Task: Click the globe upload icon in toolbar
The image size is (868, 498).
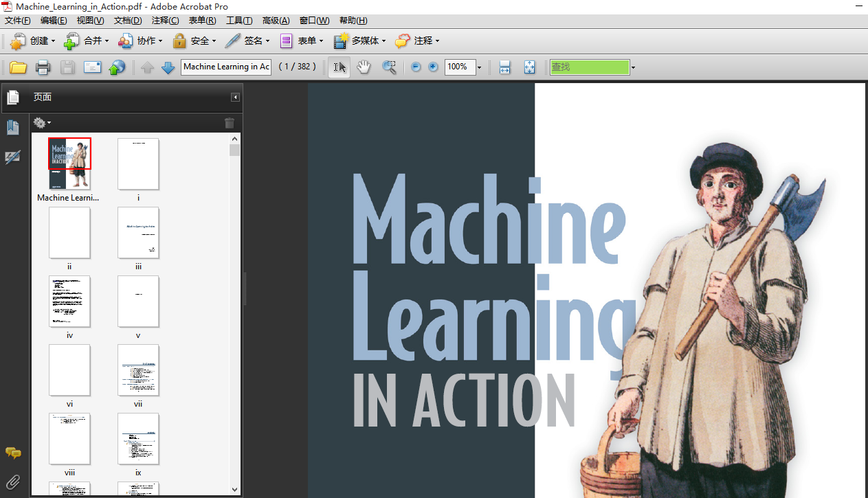Action: point(118,67)
